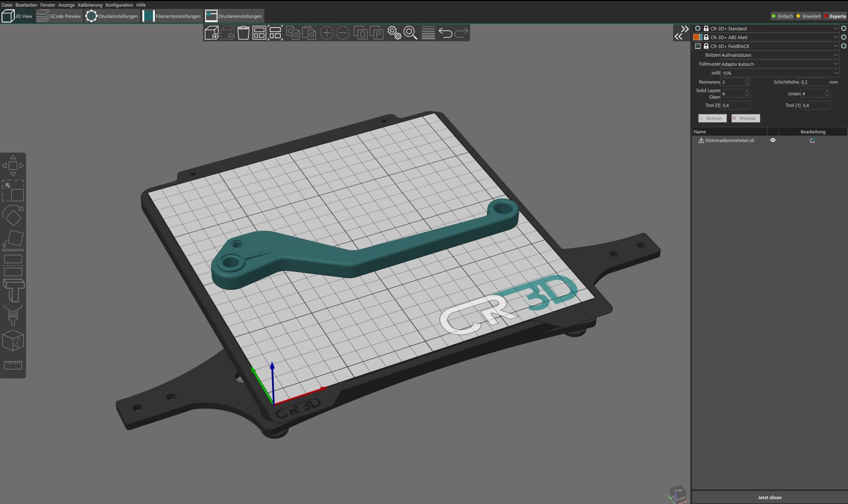Open the Füllmuster Adaptiv kubisch dropdown
This screenshot has height=504, width=848.
pos(779,64)
